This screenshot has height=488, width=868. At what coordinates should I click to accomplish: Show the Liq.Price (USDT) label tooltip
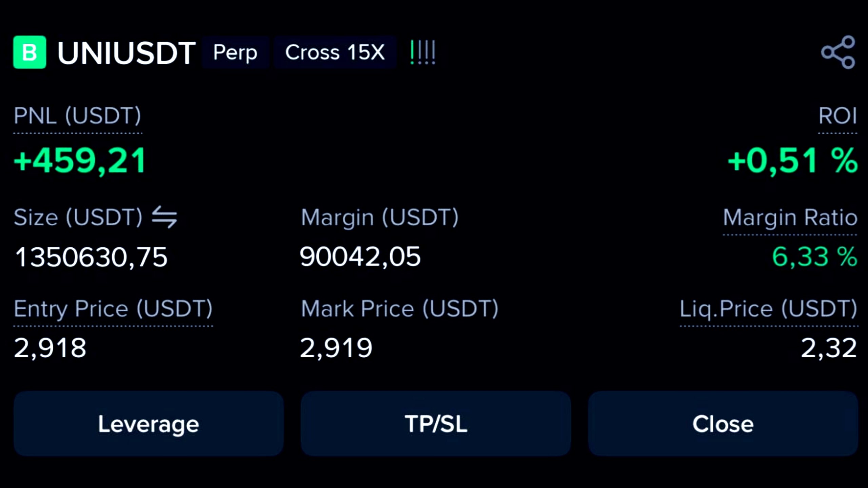769,309
